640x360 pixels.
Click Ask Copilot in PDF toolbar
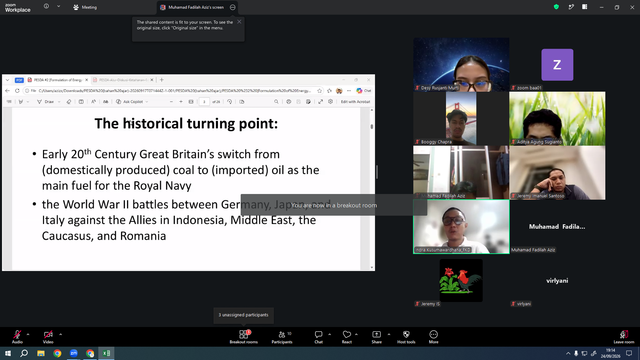pos(130,102)
